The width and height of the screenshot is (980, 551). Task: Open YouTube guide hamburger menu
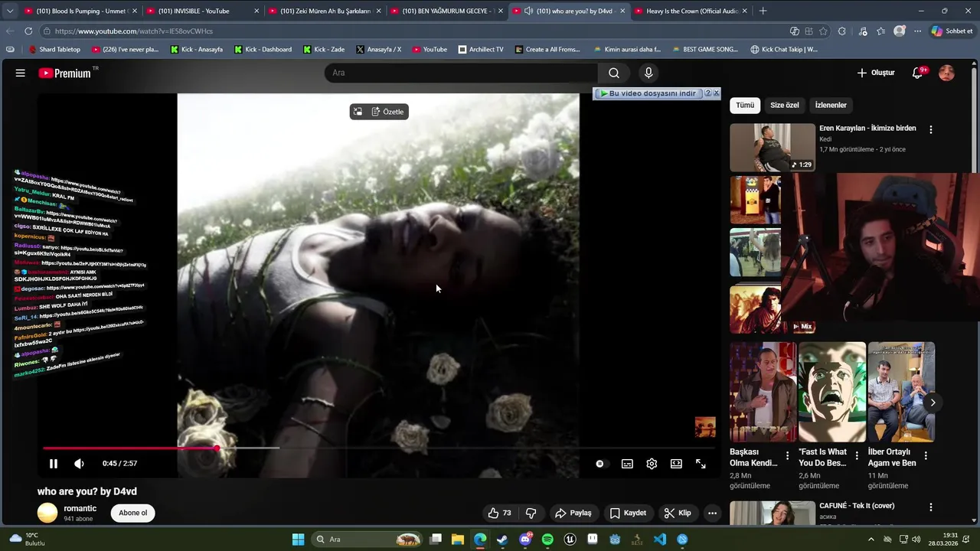pos(21,73)
